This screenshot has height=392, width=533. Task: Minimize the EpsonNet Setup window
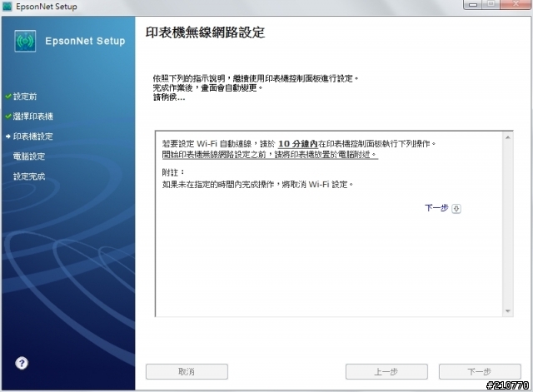pos(473,4)
